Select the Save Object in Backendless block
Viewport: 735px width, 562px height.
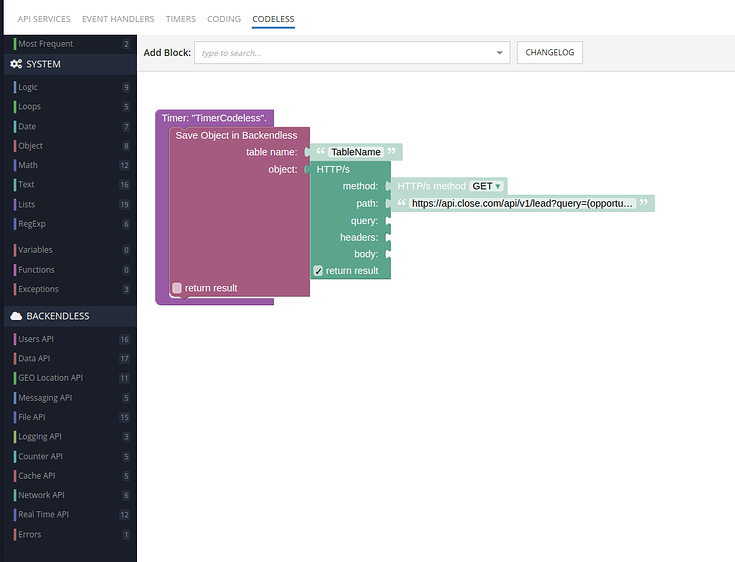click(236, 135)
